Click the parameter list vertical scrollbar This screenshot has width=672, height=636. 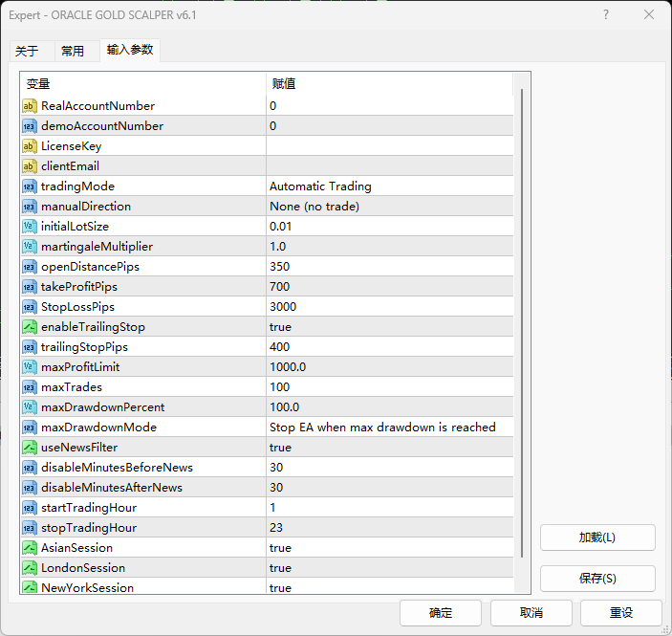click(522, 323)
